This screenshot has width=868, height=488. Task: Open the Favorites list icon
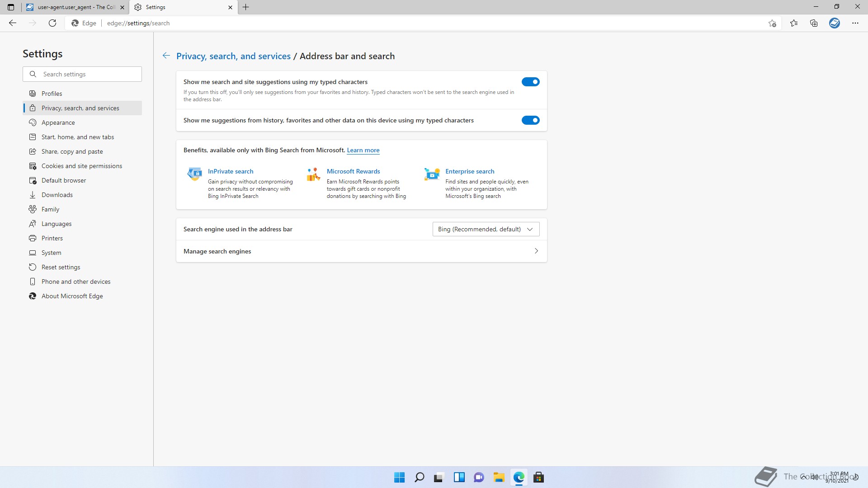pos(794,23)
